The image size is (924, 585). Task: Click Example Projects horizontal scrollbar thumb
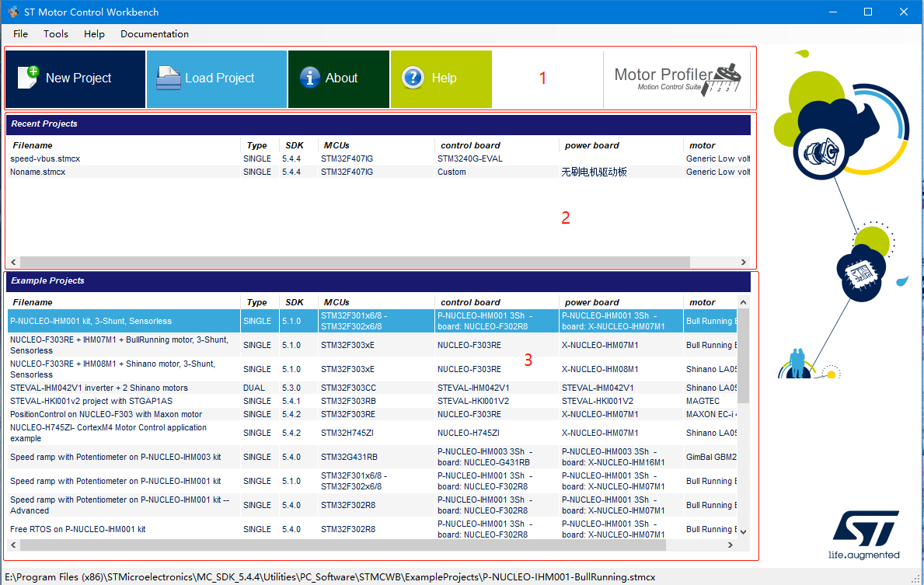343,545
